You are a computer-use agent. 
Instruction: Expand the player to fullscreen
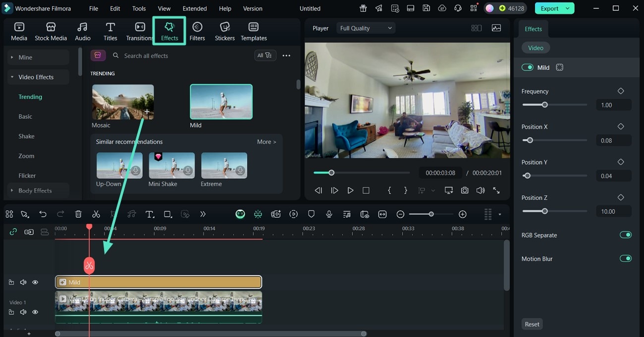(x=496, y=191)
